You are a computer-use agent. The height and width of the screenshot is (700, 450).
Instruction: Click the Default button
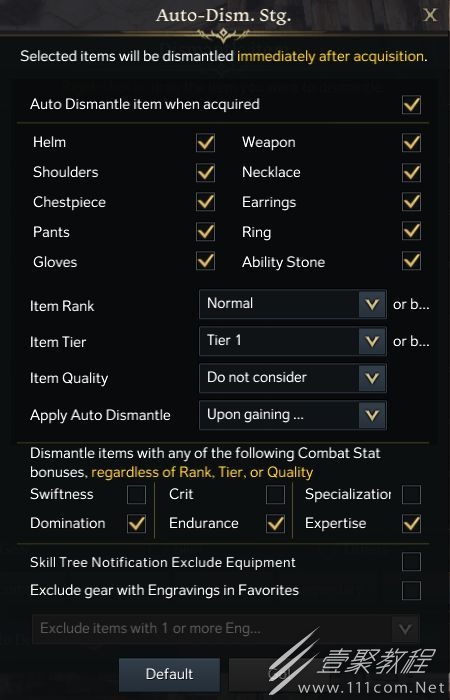(169, 674)
